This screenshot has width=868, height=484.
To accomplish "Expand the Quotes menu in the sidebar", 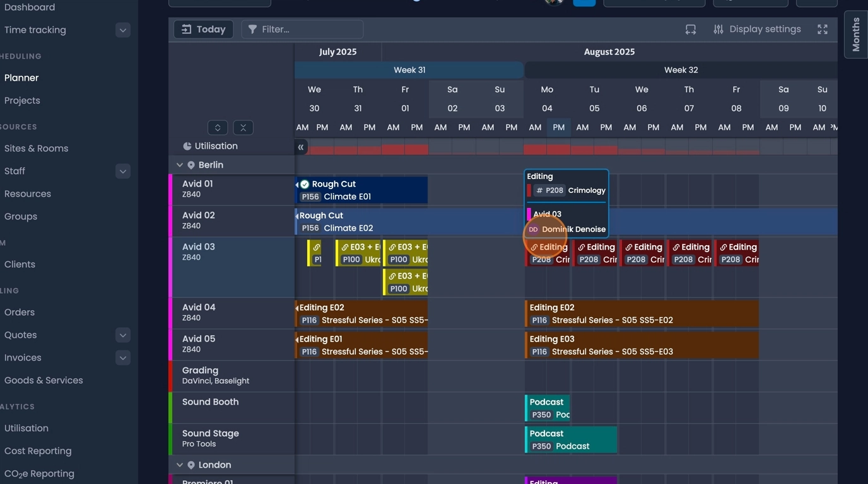I will pyautogui.click(x=122, y=335).
